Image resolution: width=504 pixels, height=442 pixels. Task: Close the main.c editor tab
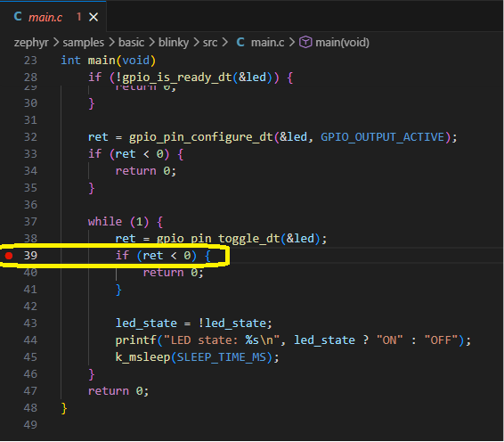tap(93, 17)
